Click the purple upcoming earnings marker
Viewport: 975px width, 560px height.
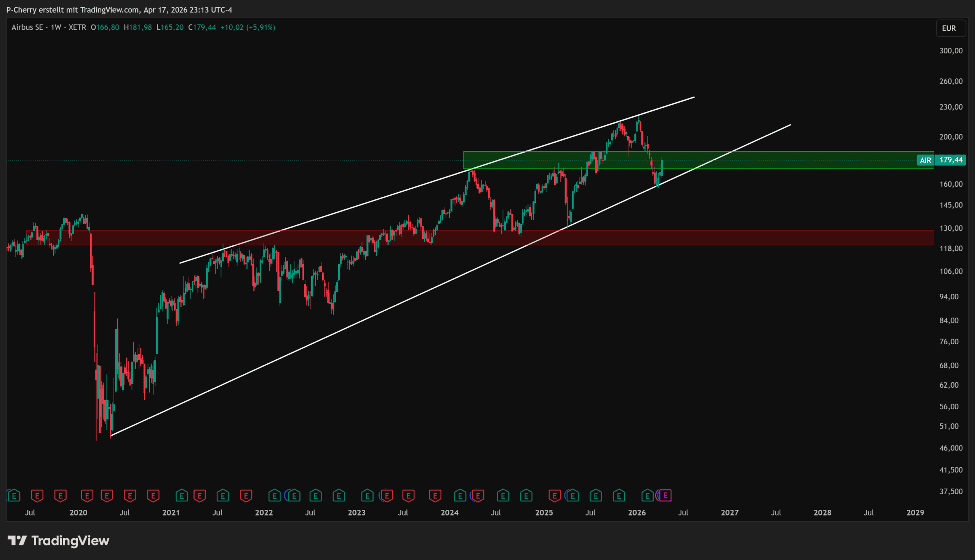pyautogui.click(x=665, y=496)
